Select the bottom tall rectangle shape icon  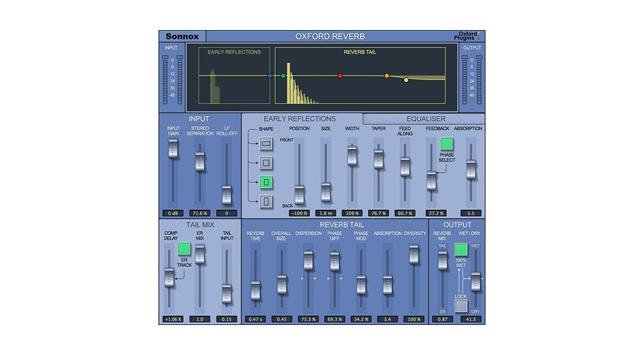(266, 202)
